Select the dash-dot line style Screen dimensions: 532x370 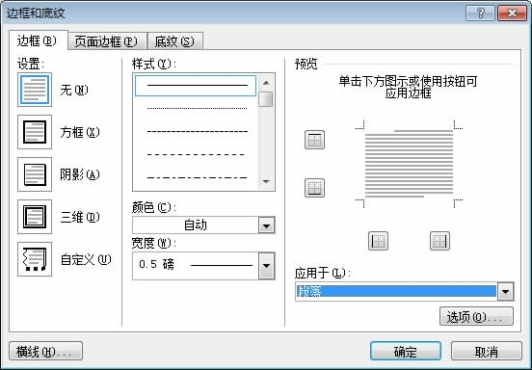click(x=197, y=177)
